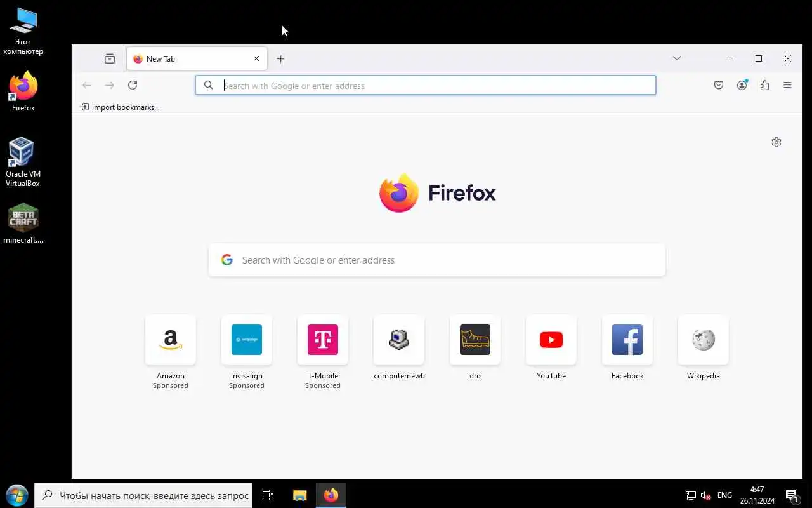
Task: Open the clock showing 4:47
Action: click(x=757, y=495)
